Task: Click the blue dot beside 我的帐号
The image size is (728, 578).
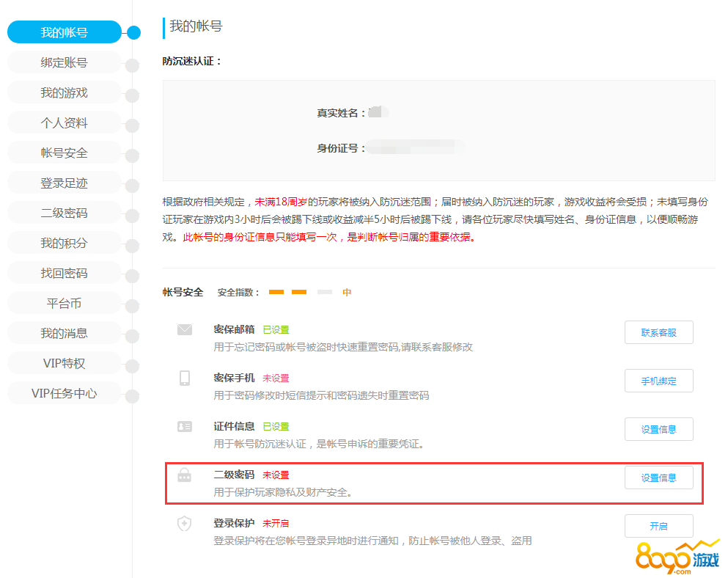Action: click(133, 32)
